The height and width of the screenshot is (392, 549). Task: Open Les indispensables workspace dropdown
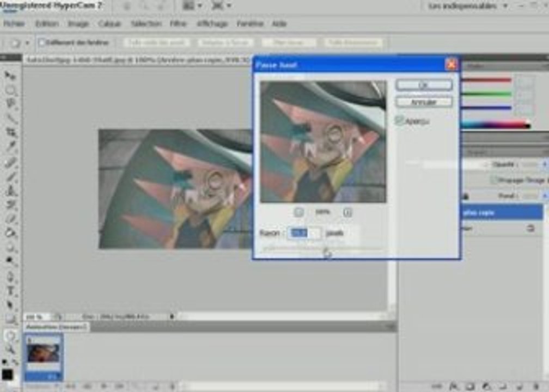[468, 6]
